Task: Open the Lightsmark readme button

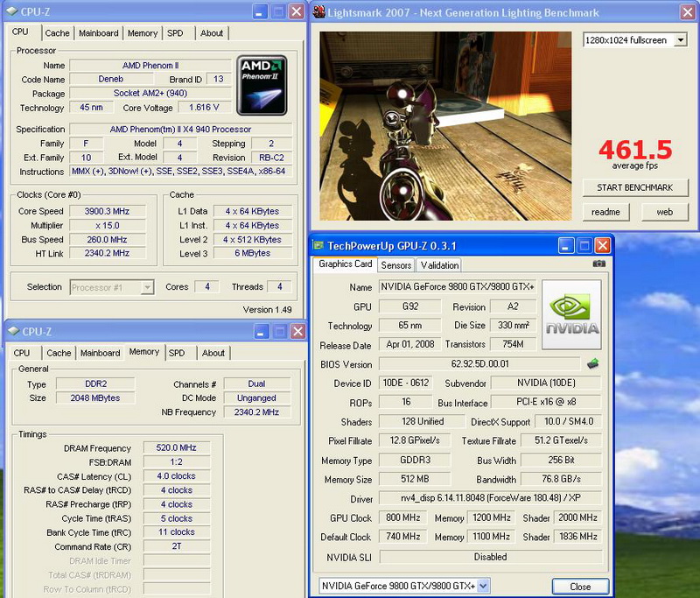Action: click(605, 212)
